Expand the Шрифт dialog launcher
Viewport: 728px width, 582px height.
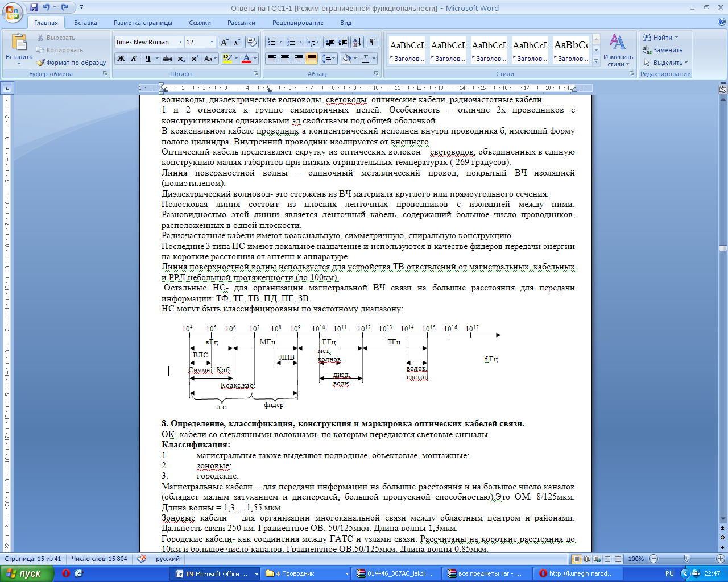256,74
